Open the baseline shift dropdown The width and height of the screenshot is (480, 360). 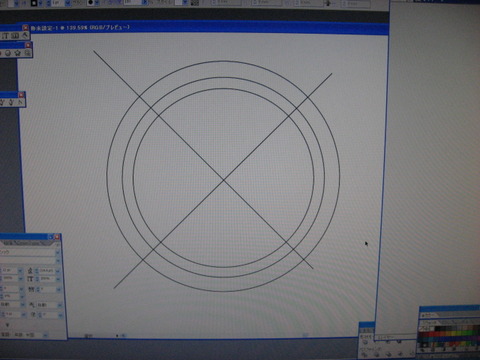point(24,315)
